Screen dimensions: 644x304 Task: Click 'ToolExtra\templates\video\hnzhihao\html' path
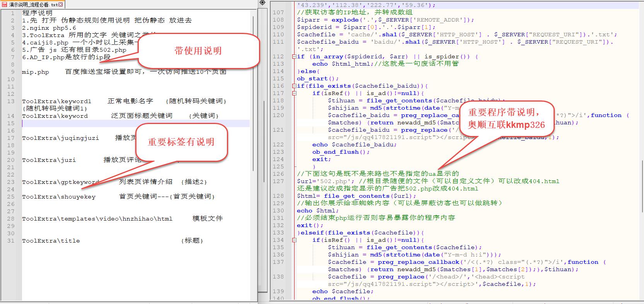coord(97,219)
